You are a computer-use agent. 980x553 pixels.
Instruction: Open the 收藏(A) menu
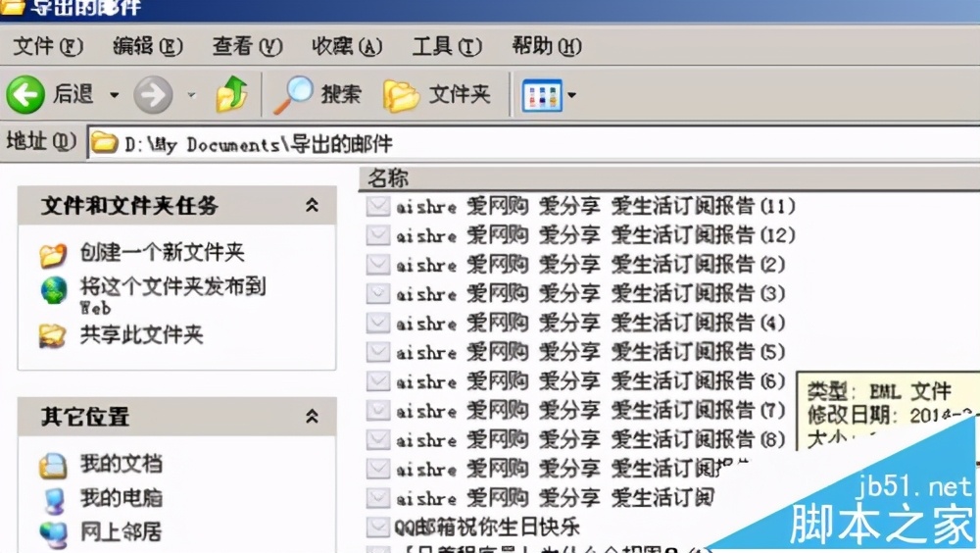(347, 46)
